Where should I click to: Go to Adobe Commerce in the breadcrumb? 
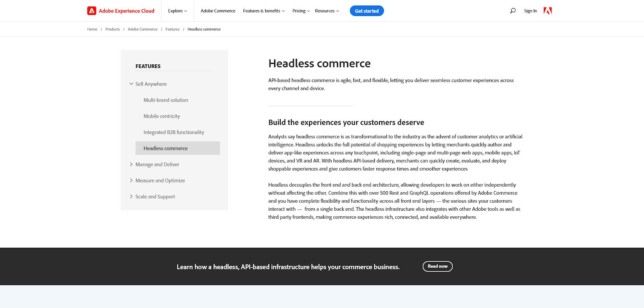(x=142, y=29)
